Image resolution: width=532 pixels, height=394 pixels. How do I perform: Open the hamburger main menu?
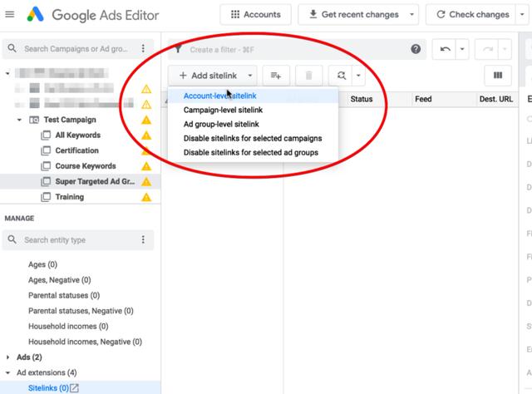(10, 15)
